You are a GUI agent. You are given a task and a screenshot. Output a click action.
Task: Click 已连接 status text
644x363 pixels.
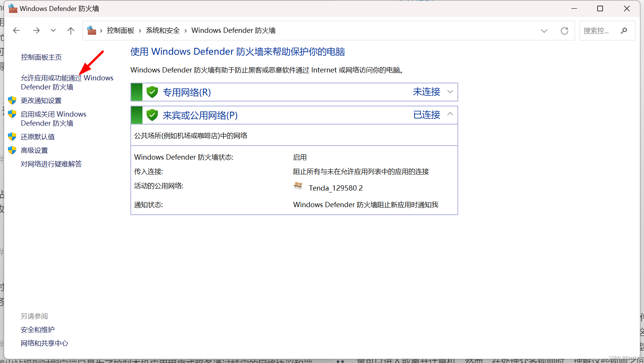coord(427,115)
